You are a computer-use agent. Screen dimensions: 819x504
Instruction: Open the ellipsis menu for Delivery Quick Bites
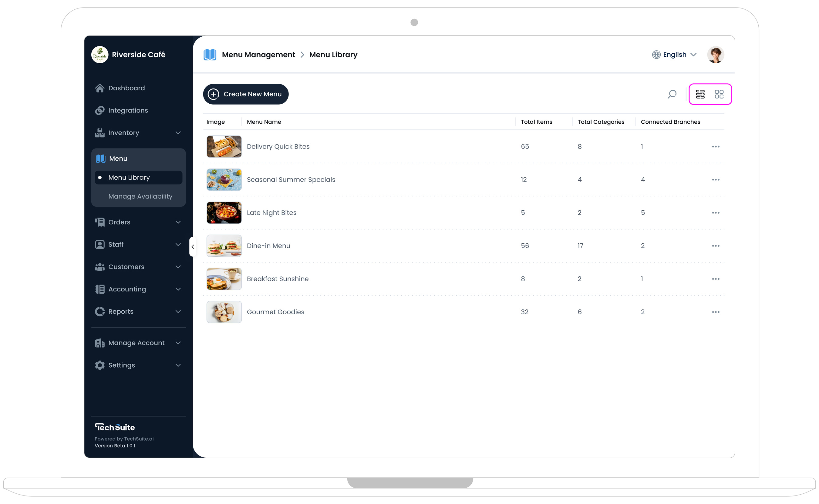(715, 146)
